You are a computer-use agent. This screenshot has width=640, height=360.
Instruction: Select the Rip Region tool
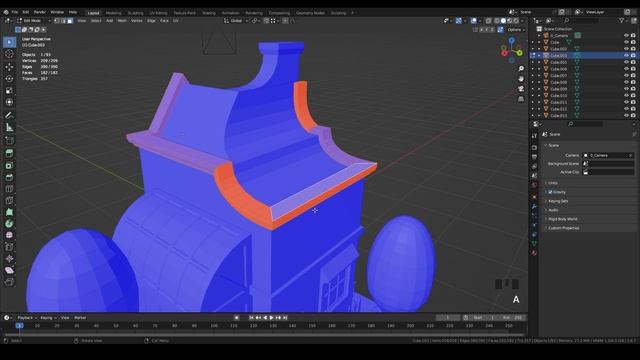(9, 282)
